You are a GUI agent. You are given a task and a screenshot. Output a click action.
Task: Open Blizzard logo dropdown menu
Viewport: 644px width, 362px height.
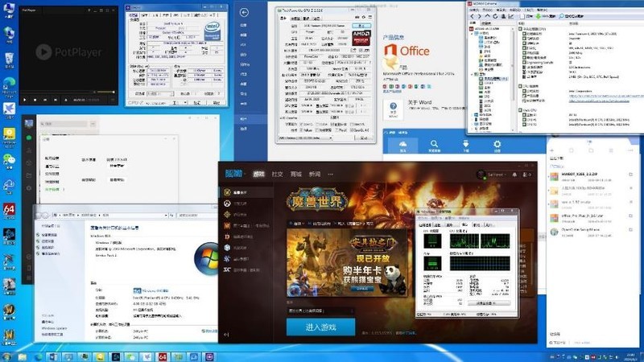coord(235,174)
